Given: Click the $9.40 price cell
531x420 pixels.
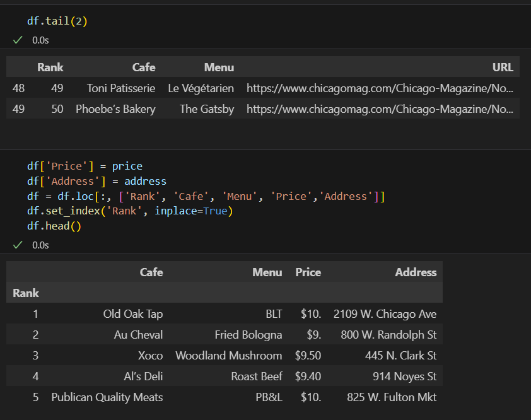Looking at the screenshot, I should pos(308,376).
